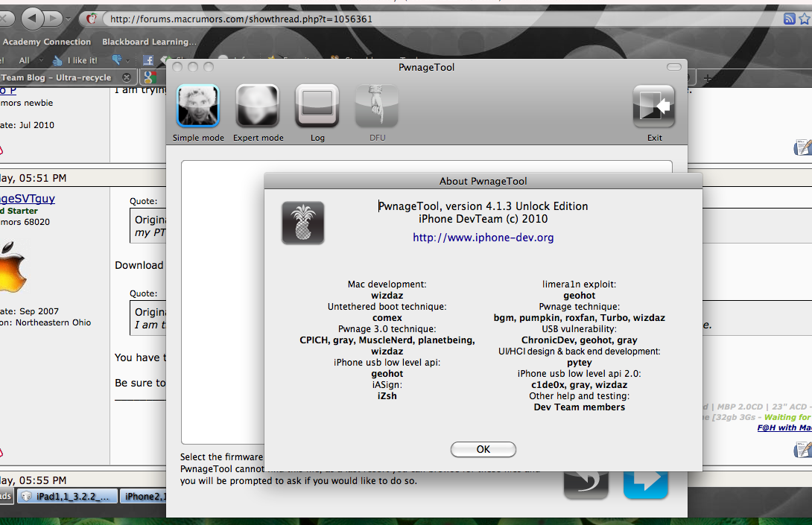Go back in the browser

pyautogui.click(x=31, y=19)
